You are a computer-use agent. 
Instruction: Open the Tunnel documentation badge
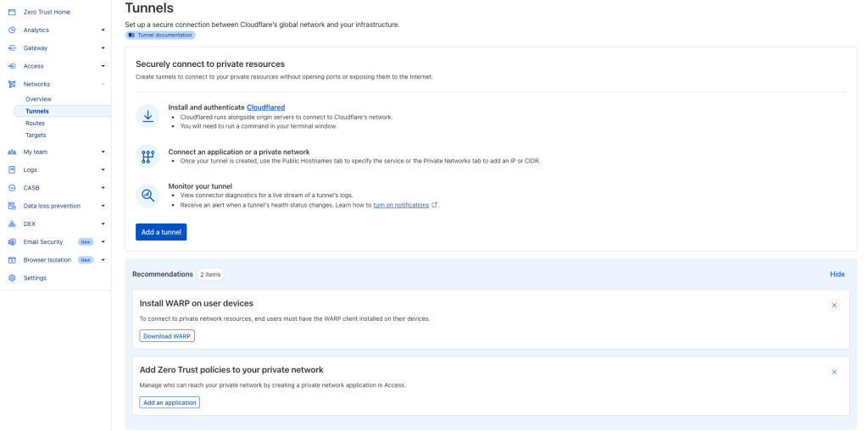click(x=160, y=35)
